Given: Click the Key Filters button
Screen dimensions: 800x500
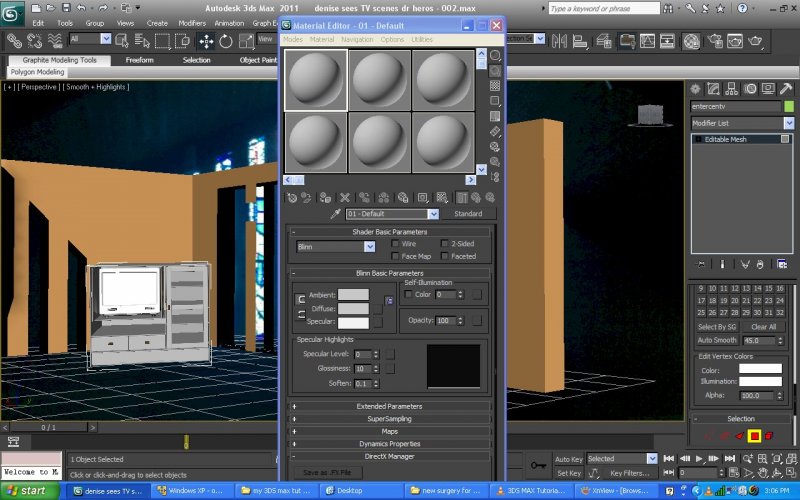Looking at the screenshot, I should pyautogui.click(x=630, y=473).
